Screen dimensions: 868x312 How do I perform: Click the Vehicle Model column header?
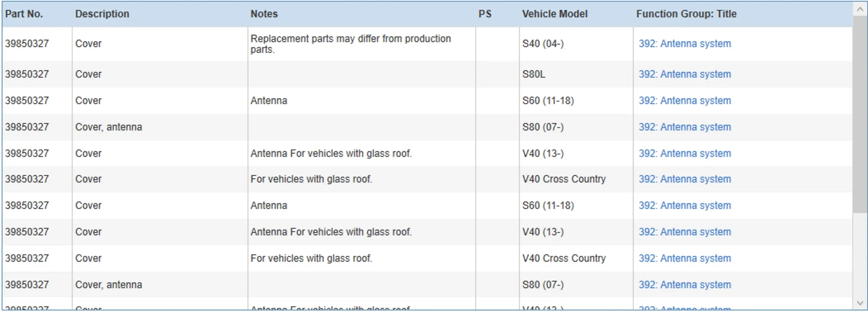tap(554, 14)
